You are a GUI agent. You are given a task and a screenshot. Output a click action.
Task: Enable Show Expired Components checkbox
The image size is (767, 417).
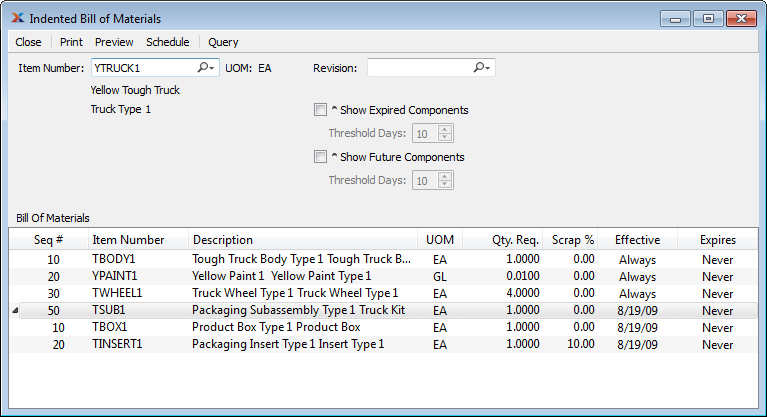point(320,110)
